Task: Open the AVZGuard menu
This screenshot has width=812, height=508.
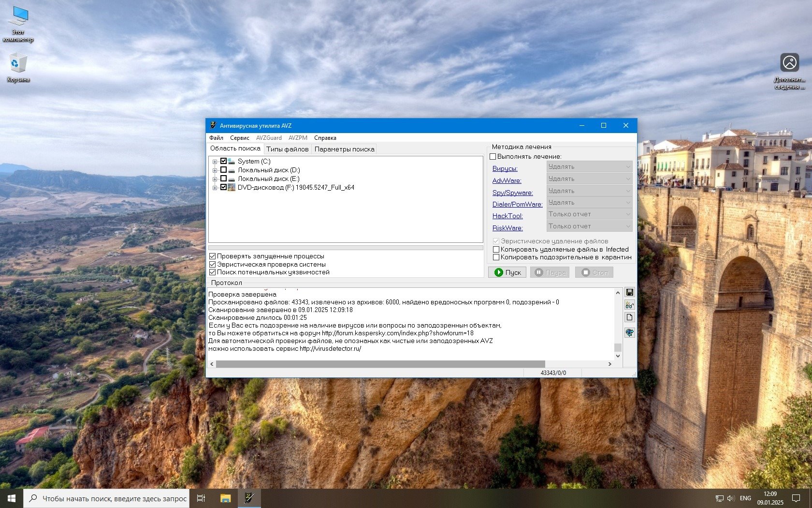Action: coord(269,138)
